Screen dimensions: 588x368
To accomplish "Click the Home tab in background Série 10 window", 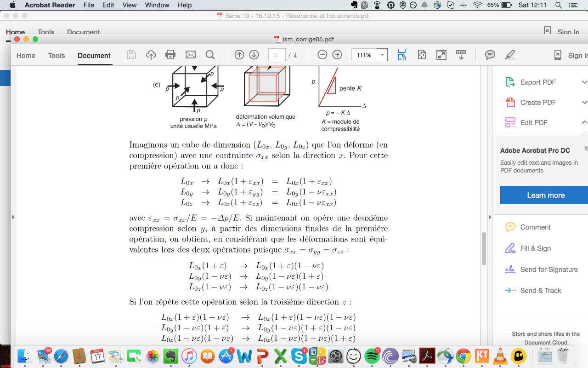I will (15, 32).
